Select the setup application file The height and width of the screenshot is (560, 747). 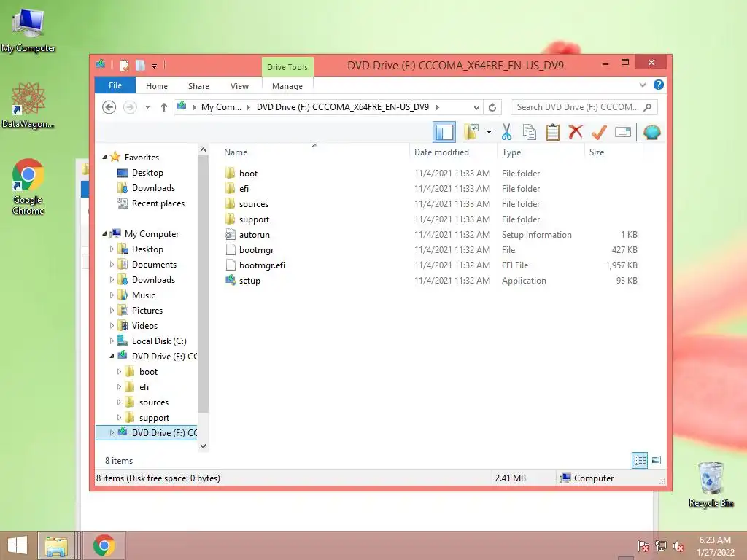click(249, 281)
